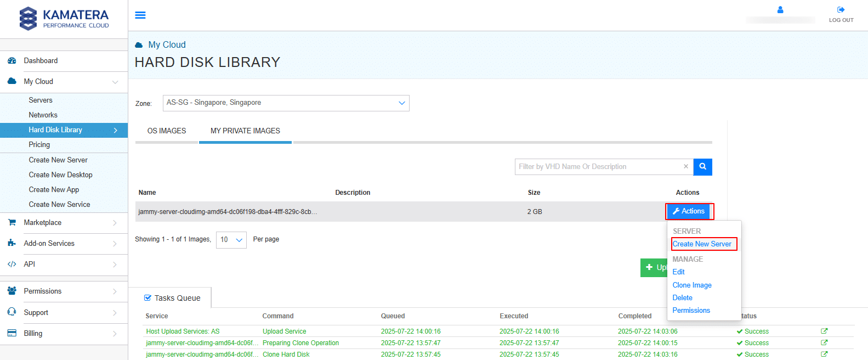868x360 pixels.
Task: Select the jammy-server-cloudimg image row name
Action: tap(228, 212)
